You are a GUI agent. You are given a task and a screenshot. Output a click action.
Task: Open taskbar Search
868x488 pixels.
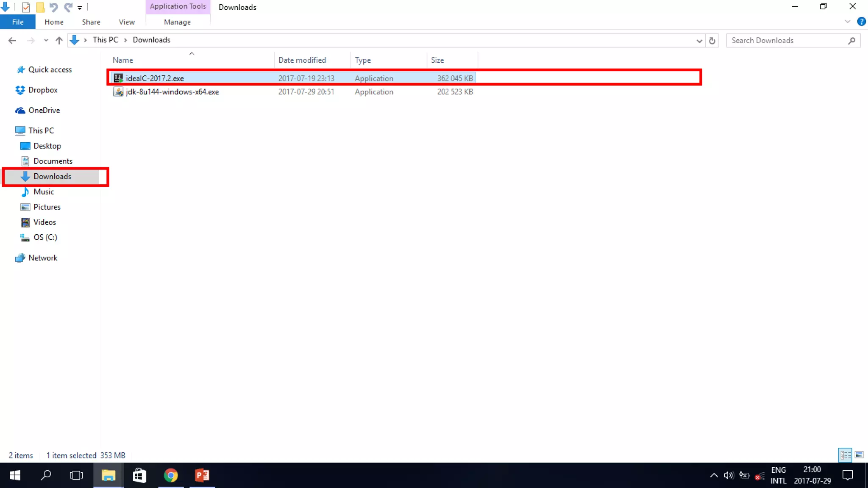click(46, 475)
